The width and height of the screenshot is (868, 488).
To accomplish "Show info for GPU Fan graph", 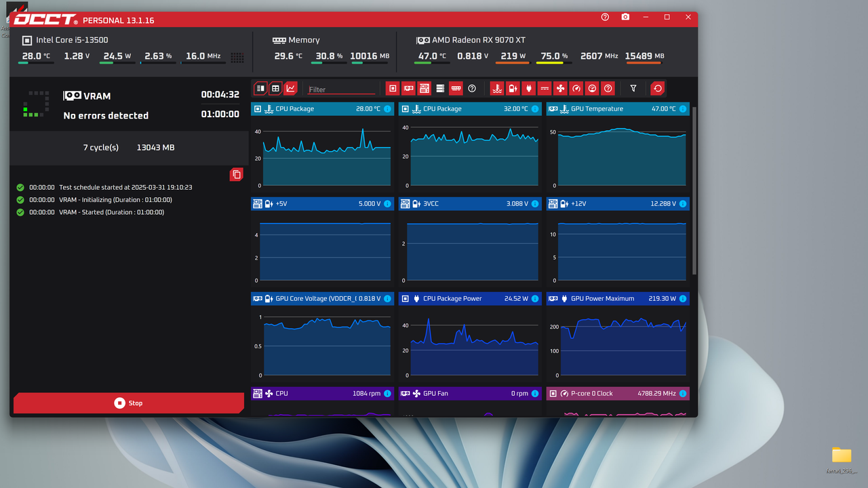I will point(535,393).
